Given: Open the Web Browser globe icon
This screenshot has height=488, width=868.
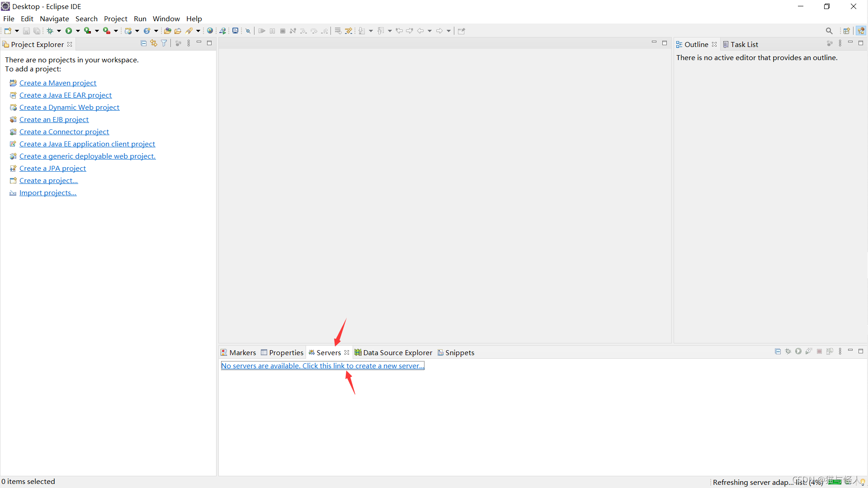Looking at the screenshot, I should coord(210,31).
